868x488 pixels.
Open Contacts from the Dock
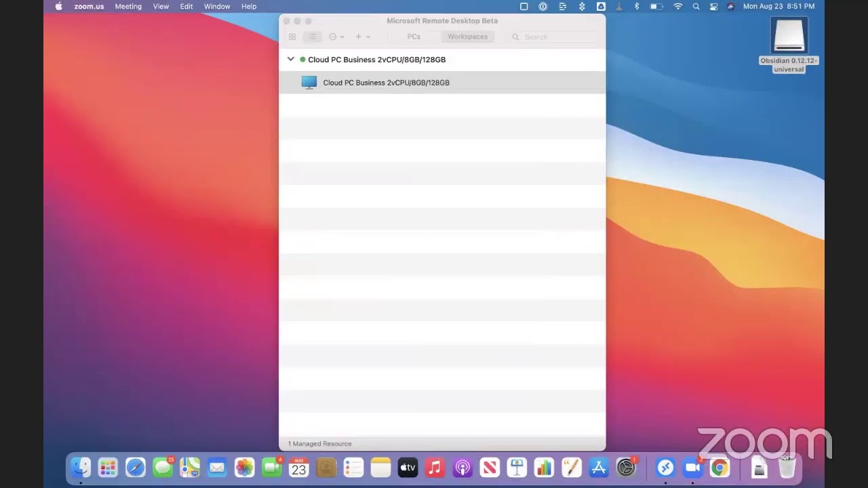(x=326, y=468)
